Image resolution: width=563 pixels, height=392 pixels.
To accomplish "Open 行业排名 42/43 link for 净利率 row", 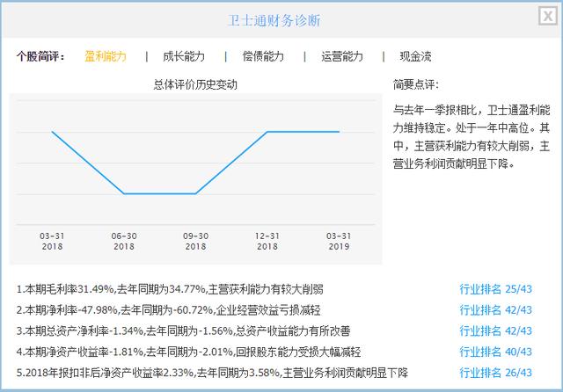I will coord(495,310).
